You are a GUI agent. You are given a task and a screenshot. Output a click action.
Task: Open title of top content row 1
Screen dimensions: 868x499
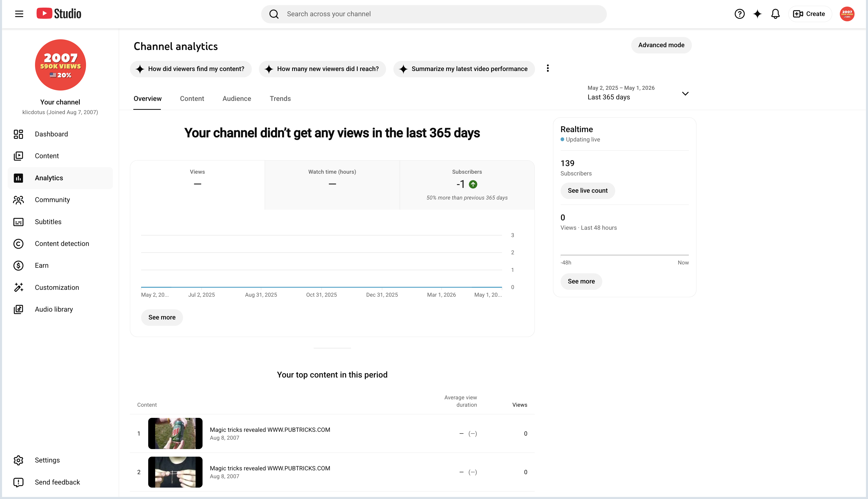(x=270, y=430)
